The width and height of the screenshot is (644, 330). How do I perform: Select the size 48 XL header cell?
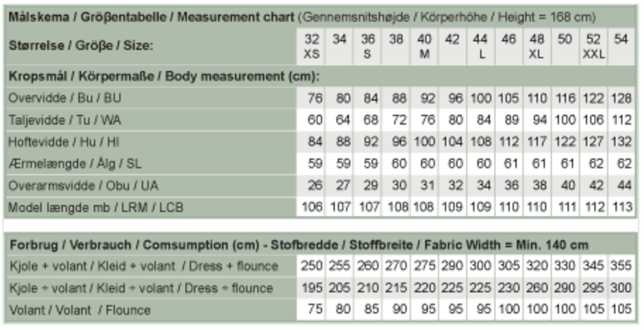537,46
